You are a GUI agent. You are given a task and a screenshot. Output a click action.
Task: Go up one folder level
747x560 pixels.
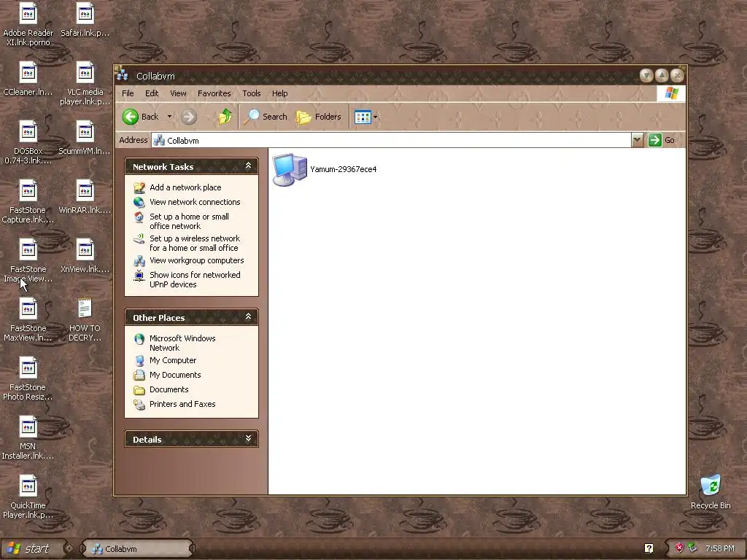tap(225, 117)
